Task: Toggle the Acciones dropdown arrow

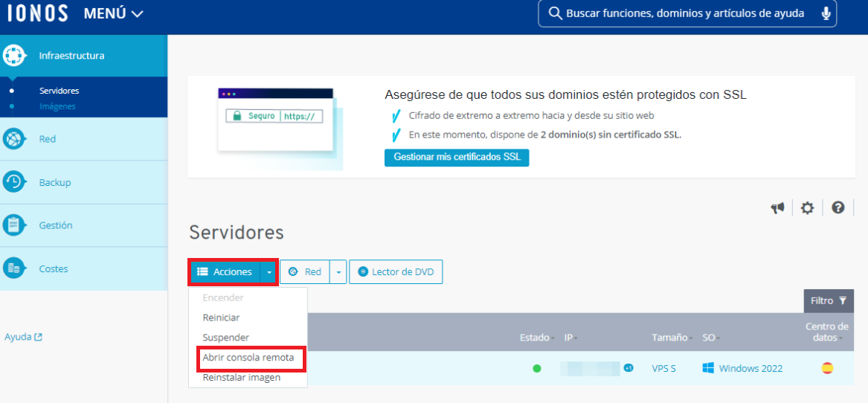Action: pyautogui.click(x=269, y=272)
